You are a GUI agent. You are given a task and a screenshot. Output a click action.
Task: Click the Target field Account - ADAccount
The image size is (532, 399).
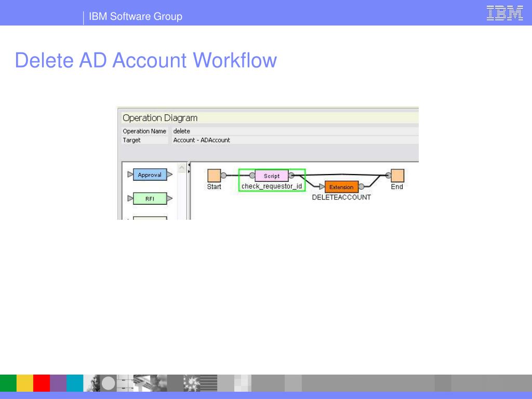(x=202, y=140)
